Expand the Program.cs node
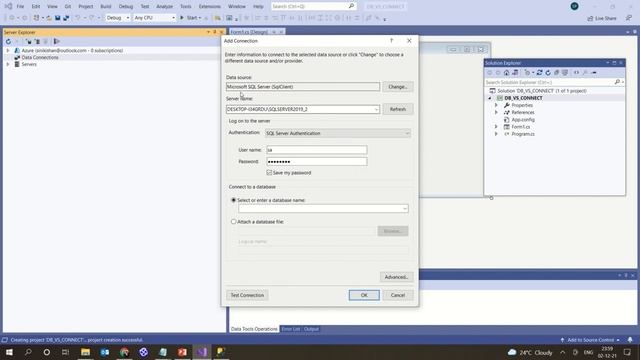The height and width of the screenshot is (360, 640). click(x=496, y=134)
